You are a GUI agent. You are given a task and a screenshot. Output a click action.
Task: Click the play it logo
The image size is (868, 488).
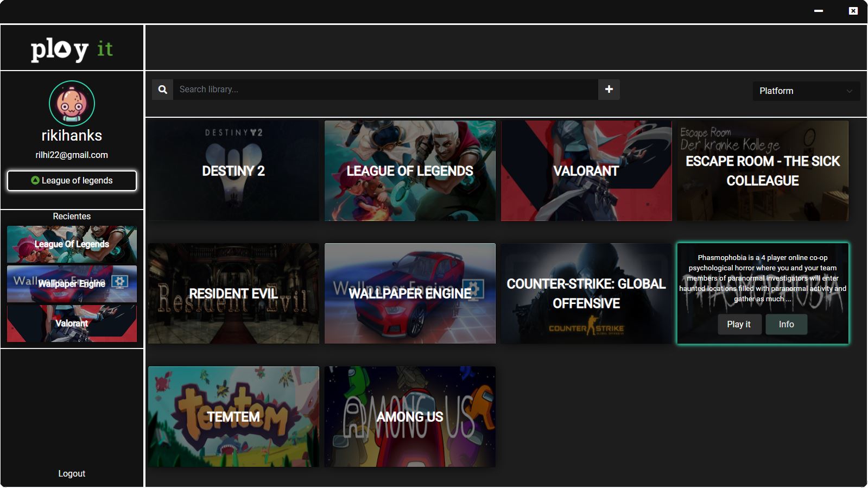tap(72, 49)
